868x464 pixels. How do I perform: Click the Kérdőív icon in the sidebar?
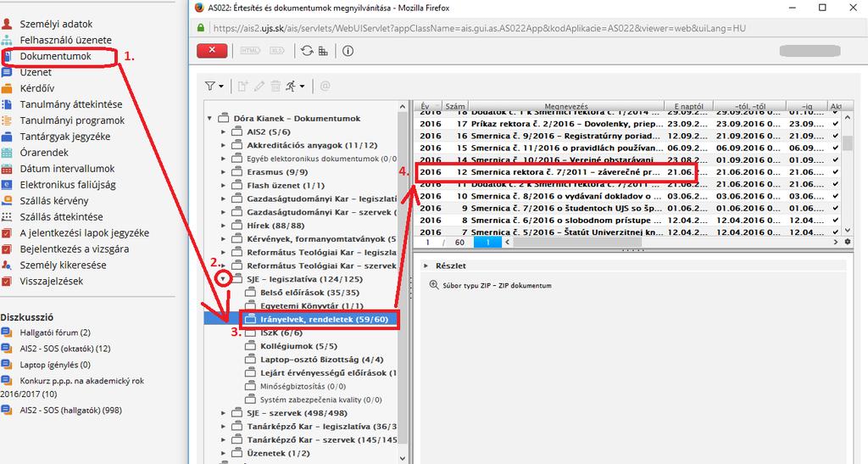click(x=7, y=88)
